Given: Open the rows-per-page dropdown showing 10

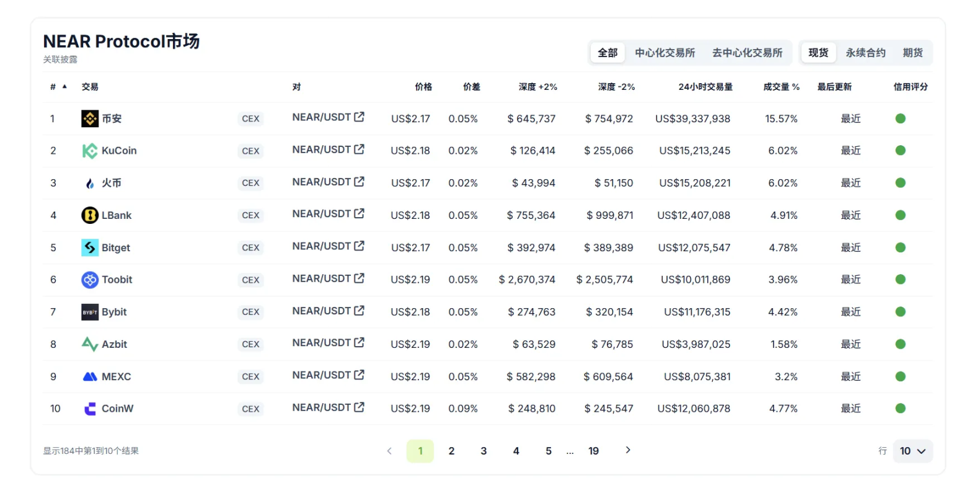Looking at the screenshot, I should pyautogui.click(x=912, y=451).
